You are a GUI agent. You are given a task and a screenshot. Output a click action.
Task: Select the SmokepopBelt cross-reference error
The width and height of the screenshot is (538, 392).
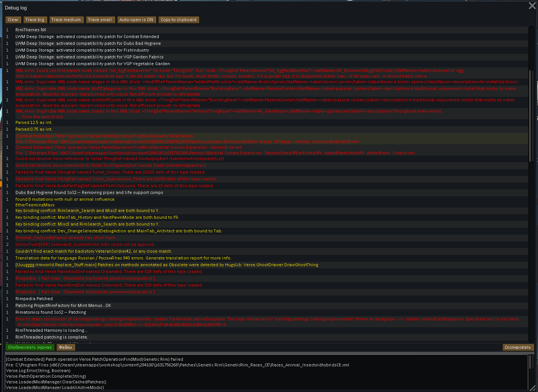click(267, 159)
